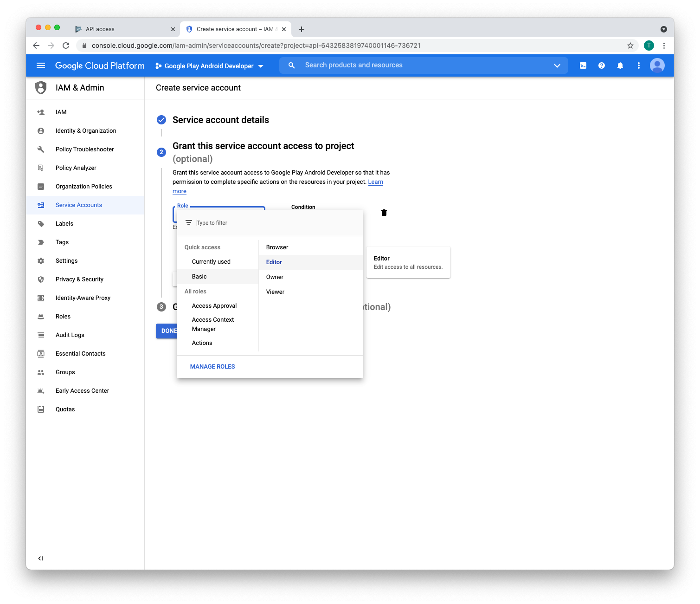
Task: Delete the role with the trash icon
Action: [x=384, y=213]
